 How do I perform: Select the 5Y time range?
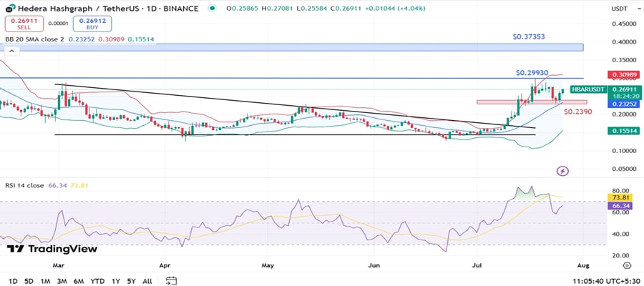coord(131,281)
